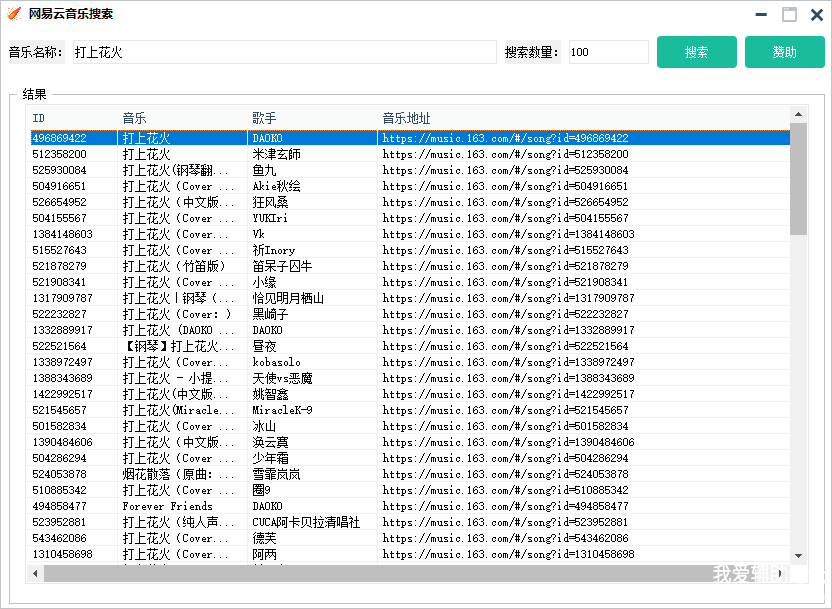Click the vertical scrollbar thumb
The image size is (832, 609).
click(798, 179)
